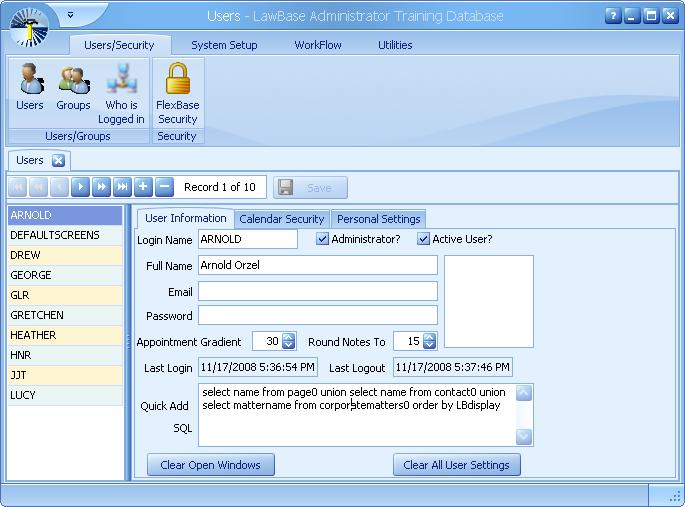Click the Save floppy disk button

311,188
